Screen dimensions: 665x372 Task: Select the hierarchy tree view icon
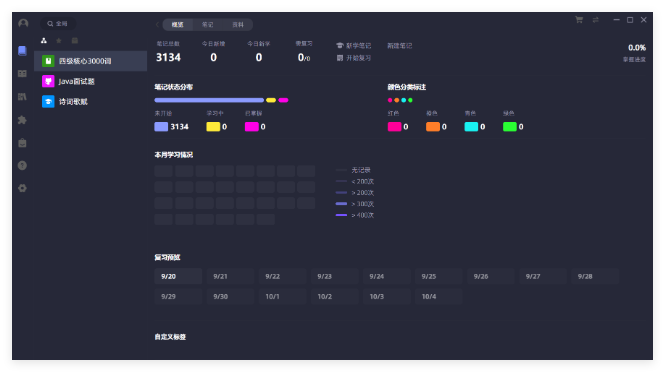[x=44, y=41]
